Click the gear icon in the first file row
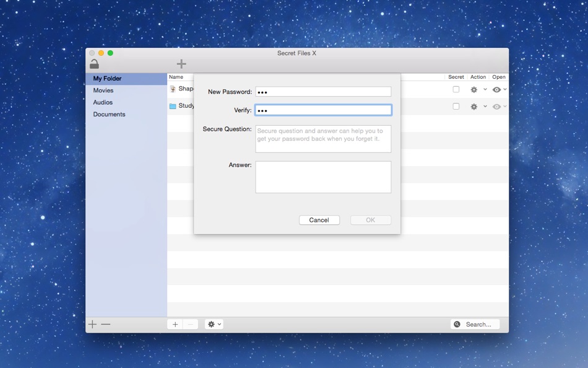The image size is (588, 368). [474, 90]
